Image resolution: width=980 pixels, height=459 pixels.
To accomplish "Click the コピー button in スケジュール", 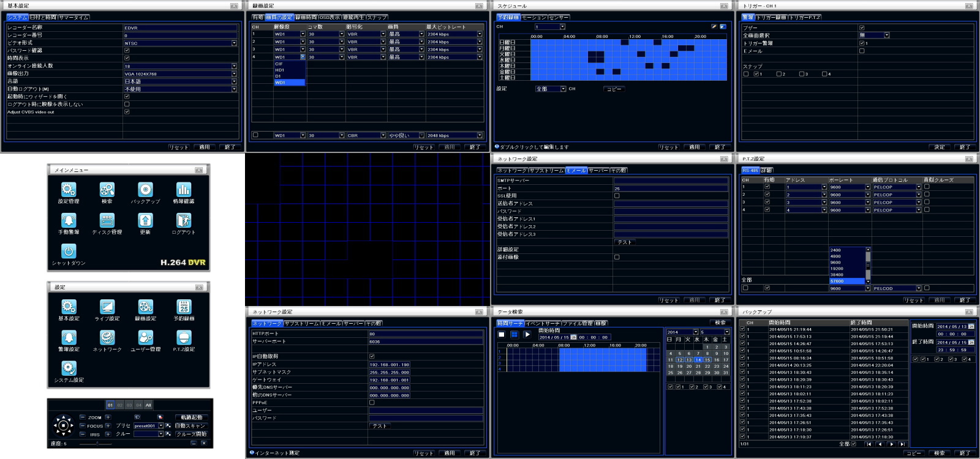I will (614, 89).
